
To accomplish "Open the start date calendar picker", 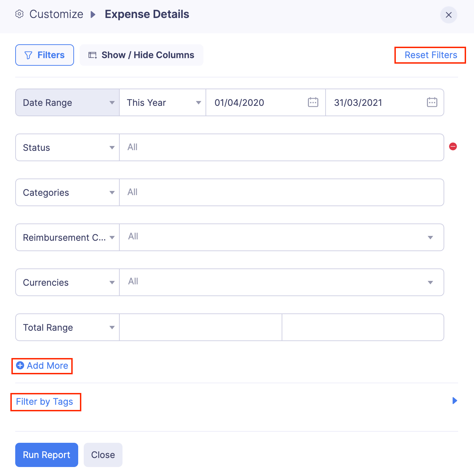I will [313, 102].
